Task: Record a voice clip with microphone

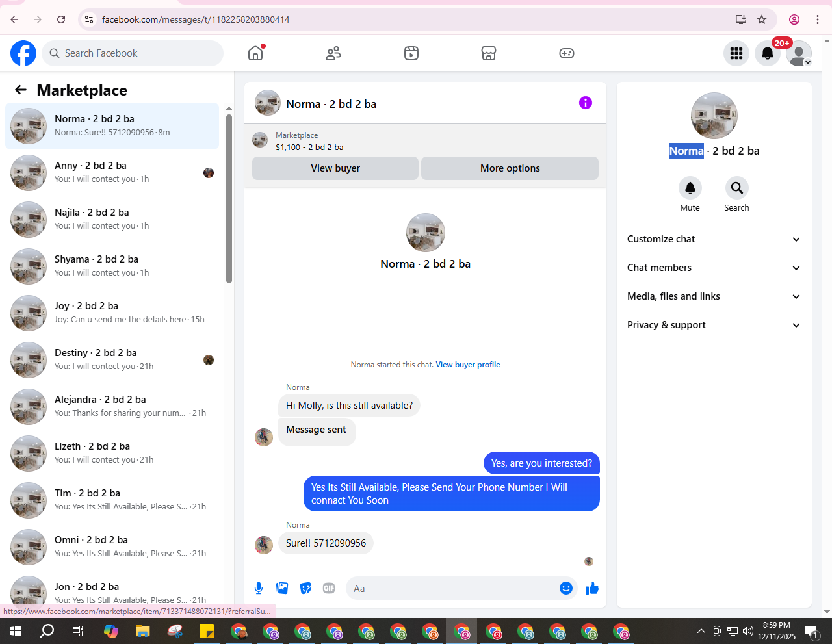Action: coord(259,588)
